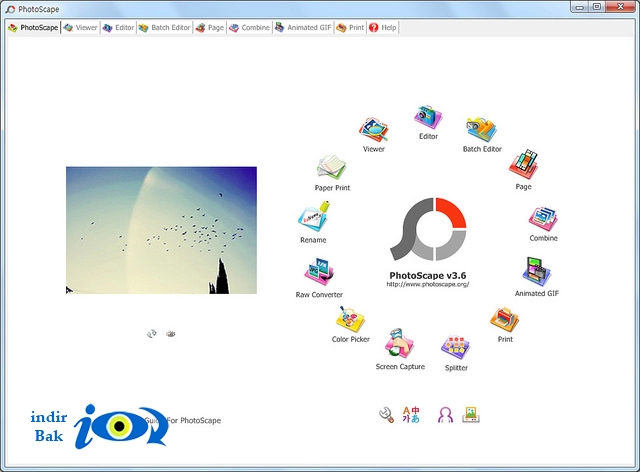
Task: Open the Help tab
Action: coord(382,27)
